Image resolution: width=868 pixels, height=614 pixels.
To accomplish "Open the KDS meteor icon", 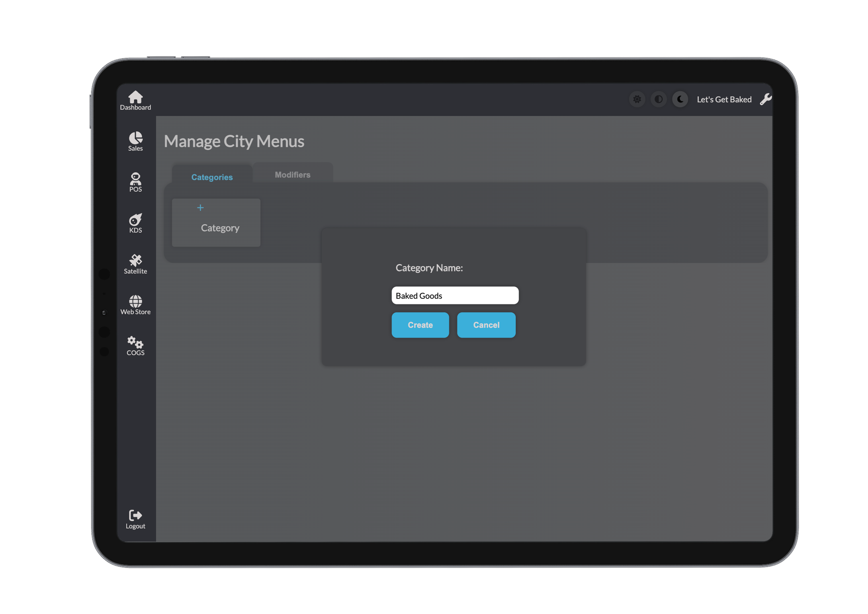I will pos(135,220).
